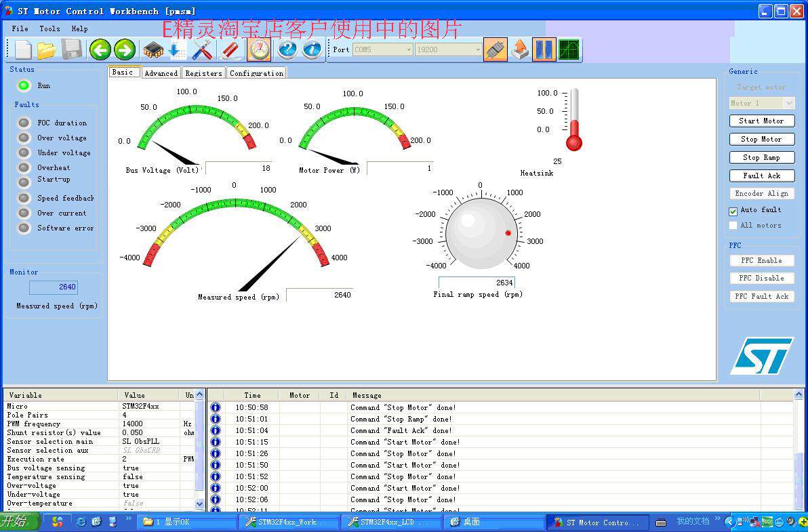Open 我的文档 on the taskbar
Viewport: 808px width, 532px height.
tap(693, 522)
